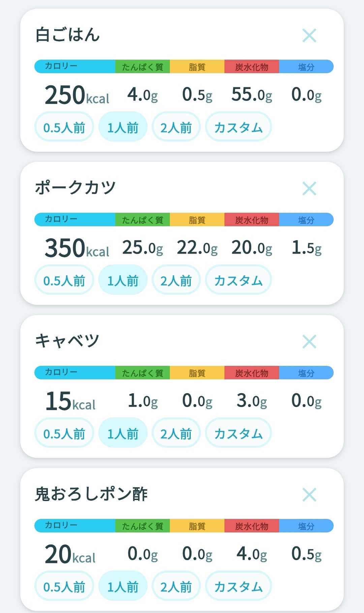Dismiss the 鬼おろしポン酢 item with X
Screen dimensions: 364x613
pos(309,495)
